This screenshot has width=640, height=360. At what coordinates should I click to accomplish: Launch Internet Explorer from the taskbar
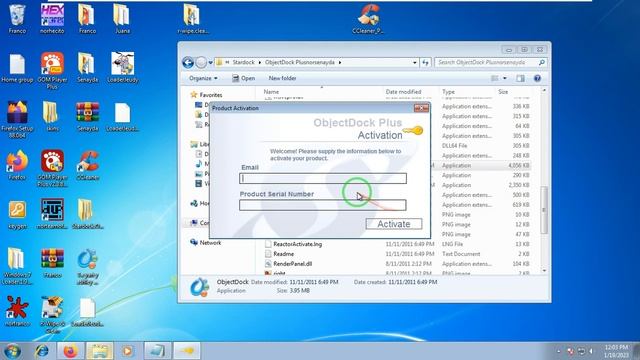(42, 351)
